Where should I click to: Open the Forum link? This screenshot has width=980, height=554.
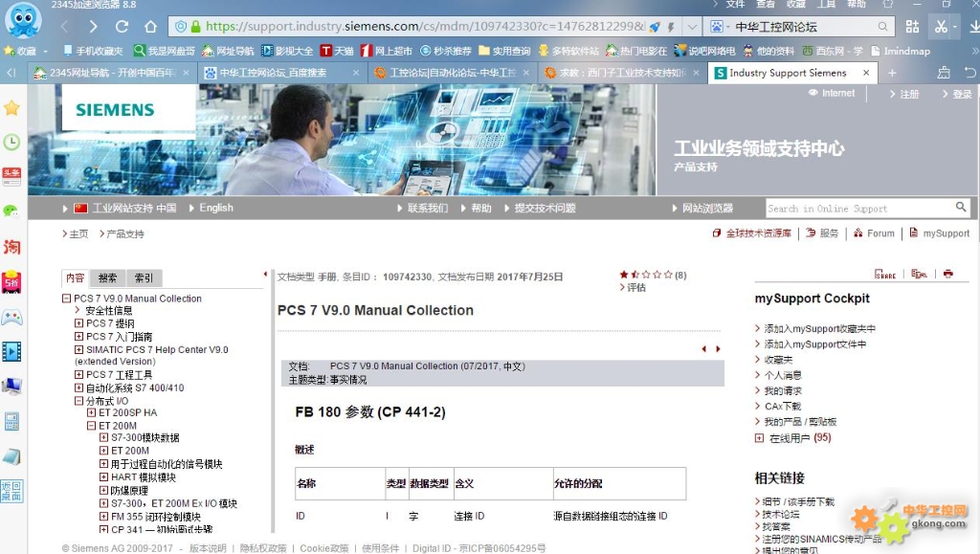(x=880, y=233)
